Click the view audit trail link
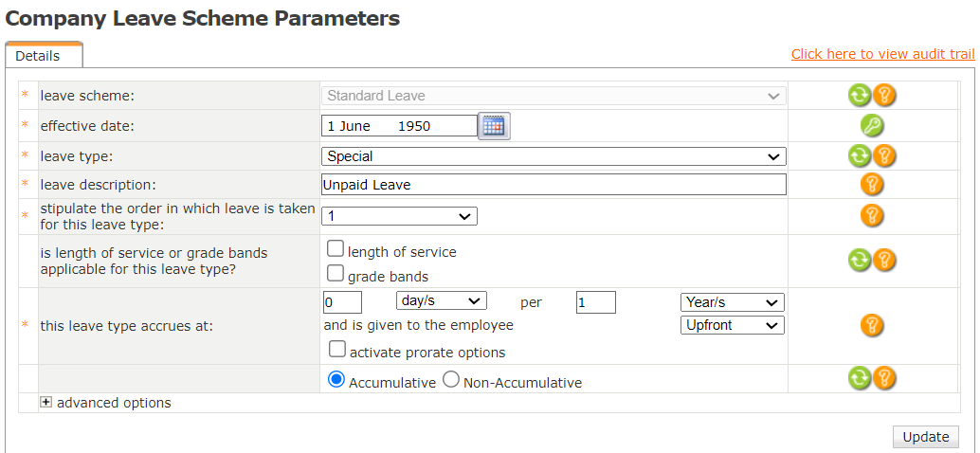 [x=882, y=54]
